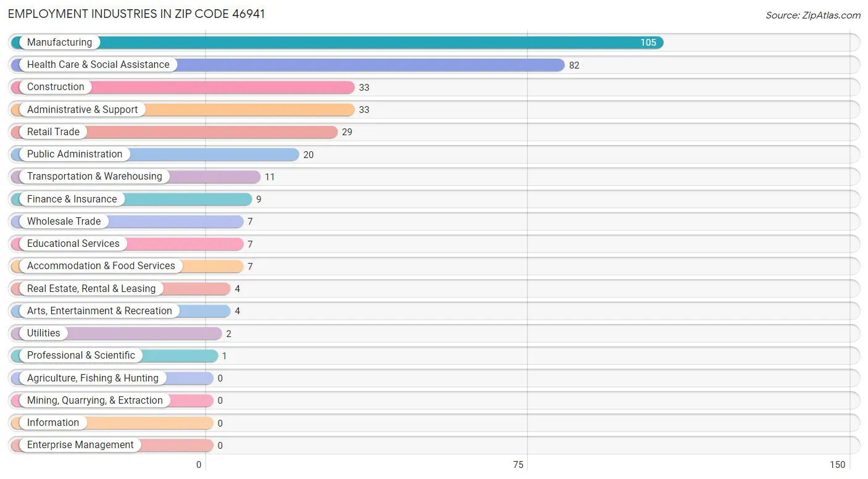Click the axis tick label 75
Image resolution: width=868 pixels, height=479 pixels.
[x=518, y=465]
